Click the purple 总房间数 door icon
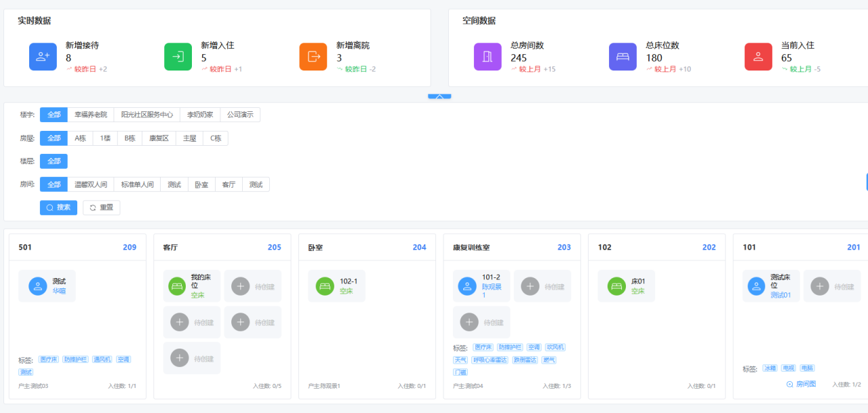 tap(488, 57)
